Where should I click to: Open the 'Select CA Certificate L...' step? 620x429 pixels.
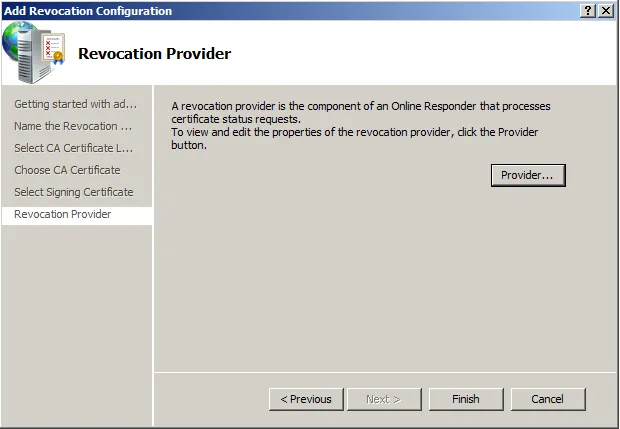point(74,148)
